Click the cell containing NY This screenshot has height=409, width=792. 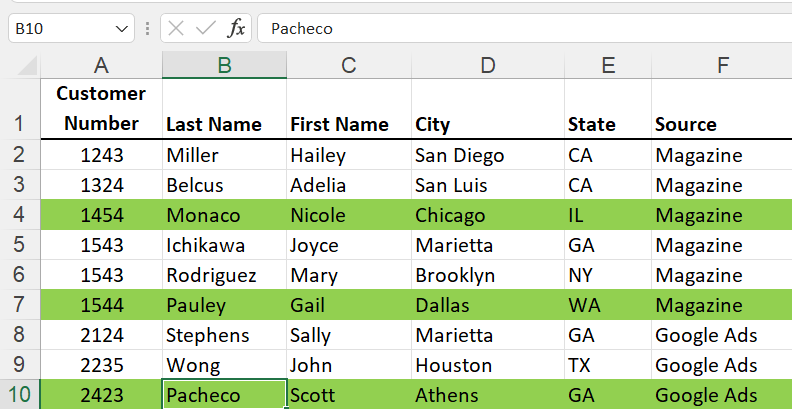click(608, 275)
